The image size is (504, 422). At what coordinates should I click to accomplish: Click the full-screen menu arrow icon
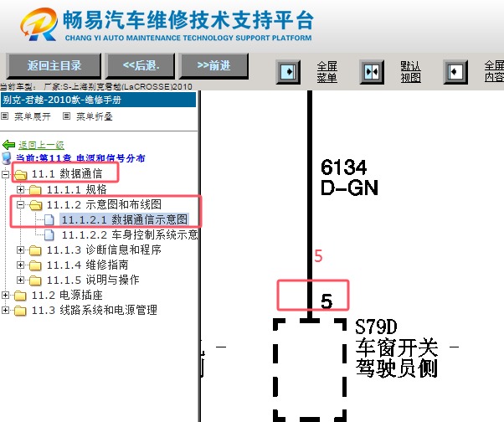tap(288, 72)
